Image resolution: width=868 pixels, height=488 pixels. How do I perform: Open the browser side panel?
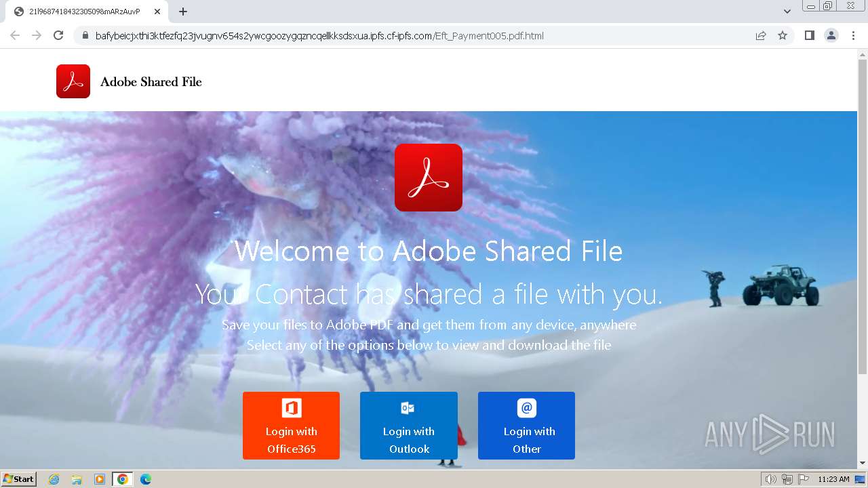pyautogui.click(x=809, y=35)
